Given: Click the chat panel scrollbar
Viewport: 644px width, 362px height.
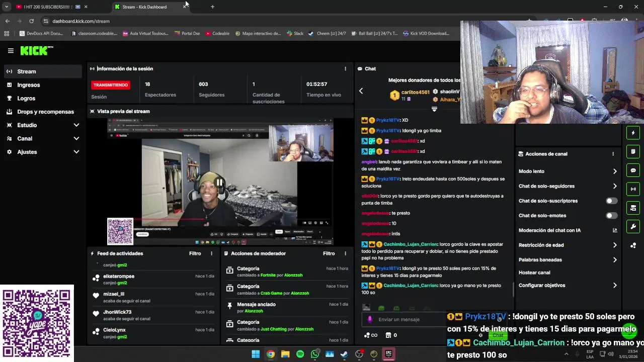Looking at the screenshot, I should point(513,289).
